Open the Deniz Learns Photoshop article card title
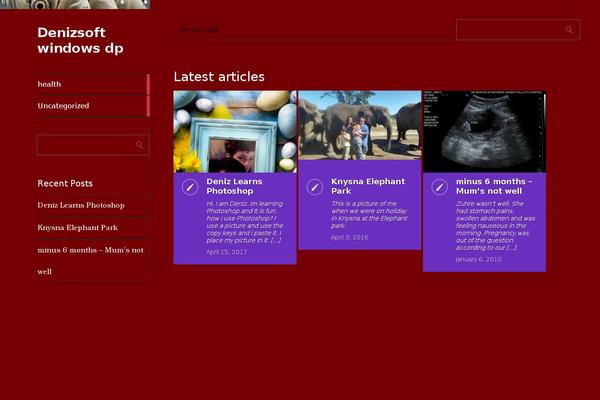Screen dimensions: 600x400 (x=234, y=186)
